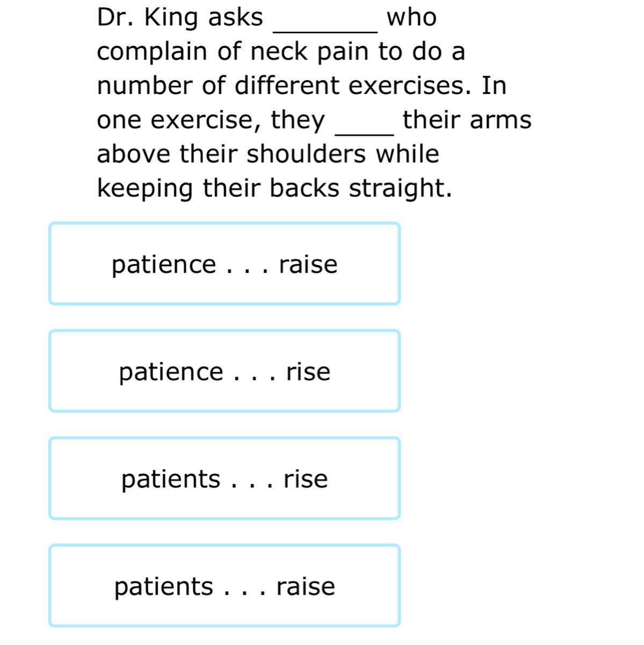Click the words 'their arms' in the passage
Image resolution: width=644 pixels, height=645 pixels.
[467, 119]
